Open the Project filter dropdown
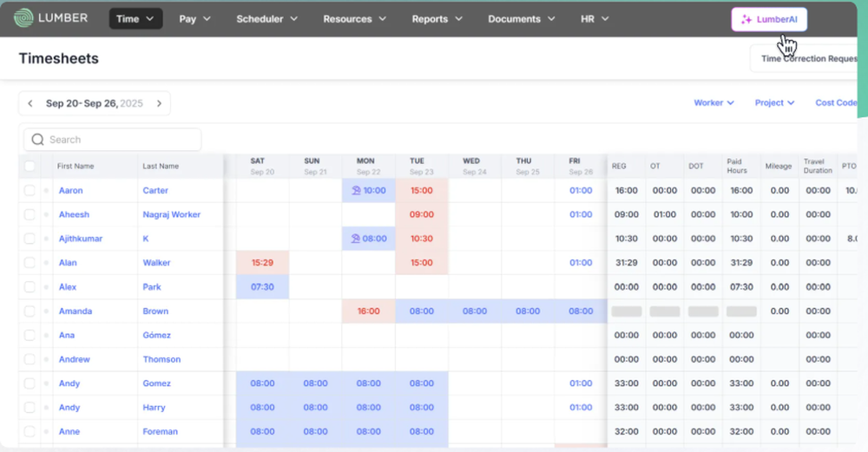The height and width of the screenshot is (452, 868). [x=774, y=102]
